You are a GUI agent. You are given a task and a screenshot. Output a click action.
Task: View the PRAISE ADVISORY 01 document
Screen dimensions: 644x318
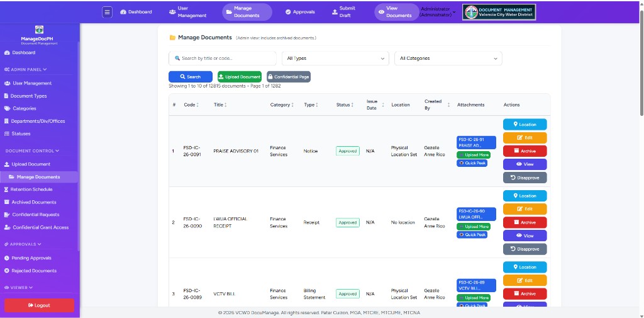(525, 164)
